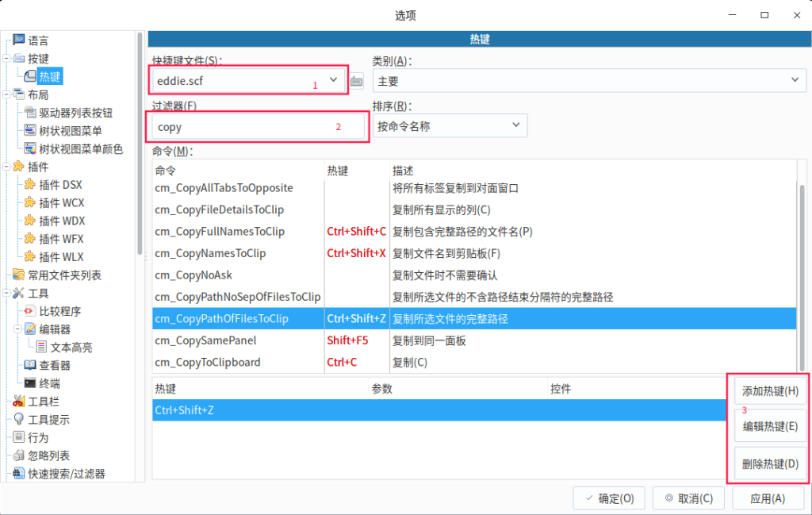
Task: Click the Tooltips lightbulb icon
Action: click(x=18, y=419)
